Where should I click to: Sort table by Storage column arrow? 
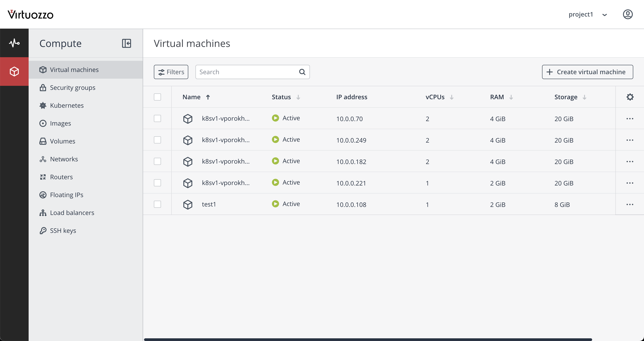click(x=584, y=97)
